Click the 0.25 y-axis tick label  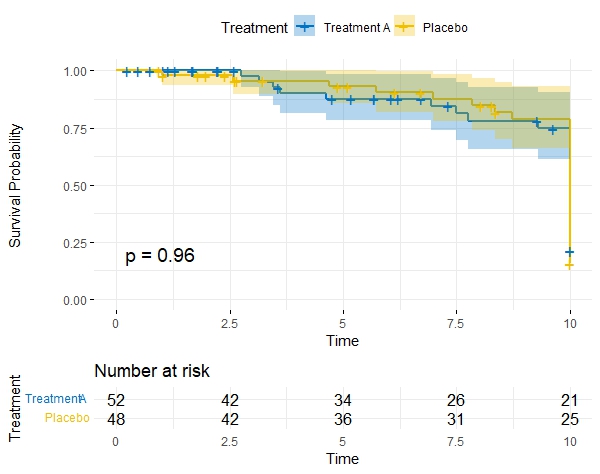point(78,243)
